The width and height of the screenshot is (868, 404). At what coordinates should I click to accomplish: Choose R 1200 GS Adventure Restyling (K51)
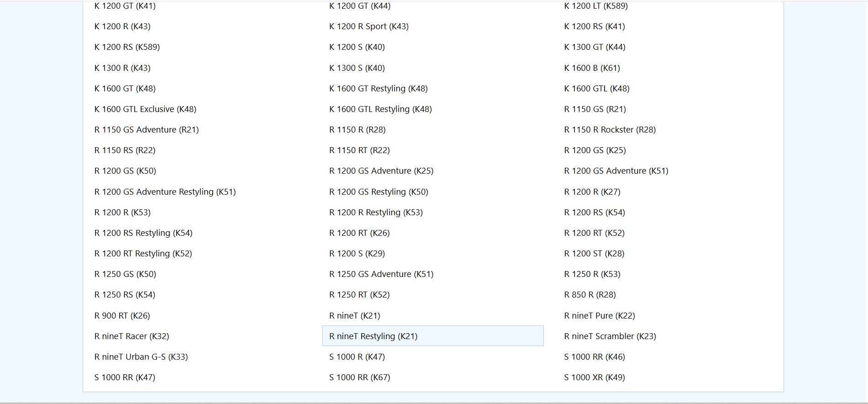point(165,192)
